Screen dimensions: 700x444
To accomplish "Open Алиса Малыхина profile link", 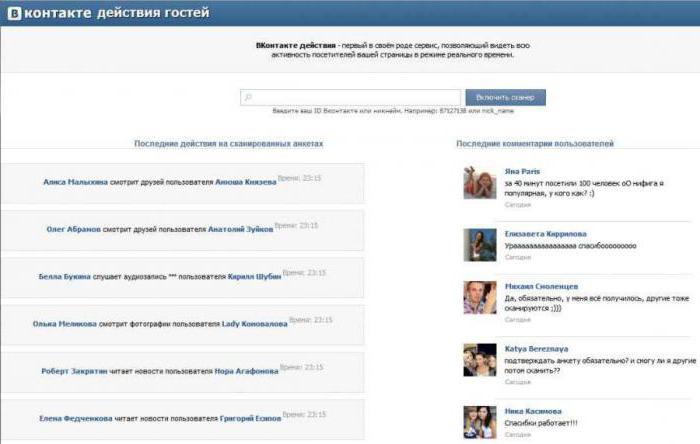I will 76,182.
